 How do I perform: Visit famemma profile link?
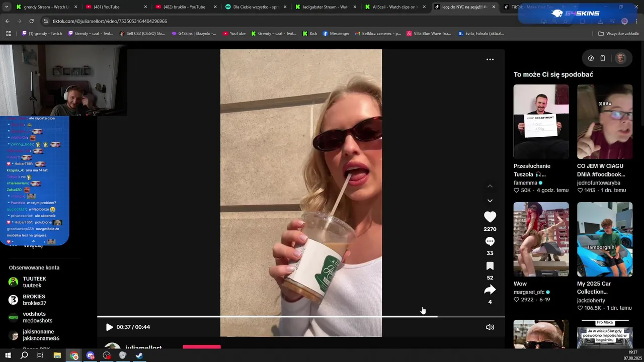pos(525,183)
